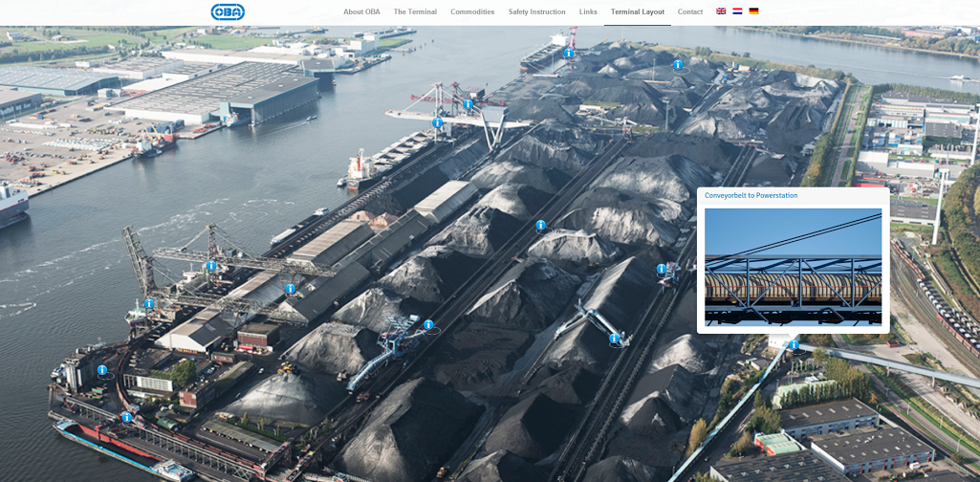Click info marker below the Conveyorbelt popup pointer

pyautogui.click(x=794, y=344)
